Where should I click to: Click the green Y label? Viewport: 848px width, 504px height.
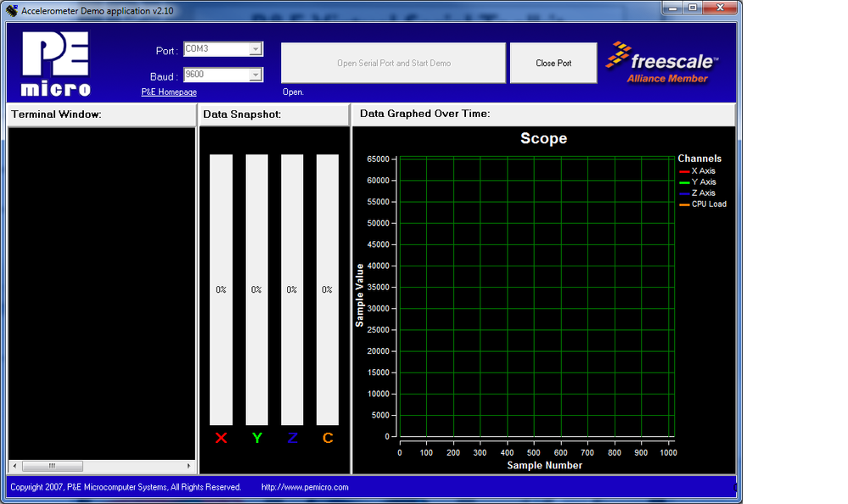[x=257, y=438]
